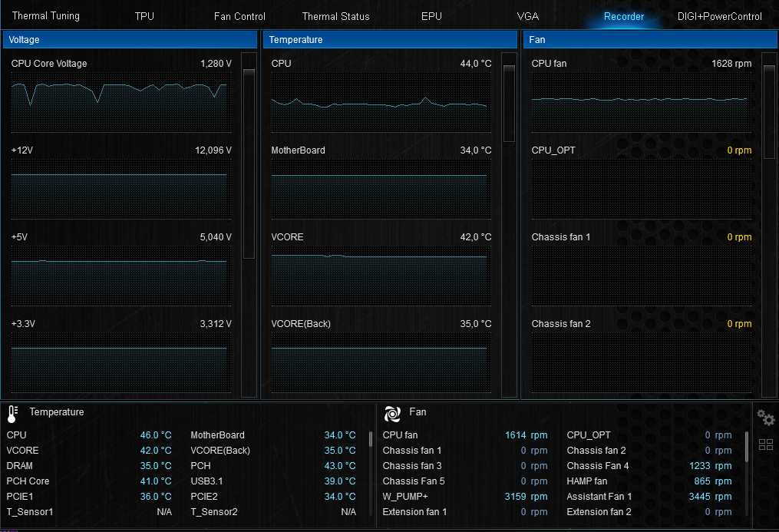779x532 pixels.
Task: Open the TPU tab
Action: point(144,16)
